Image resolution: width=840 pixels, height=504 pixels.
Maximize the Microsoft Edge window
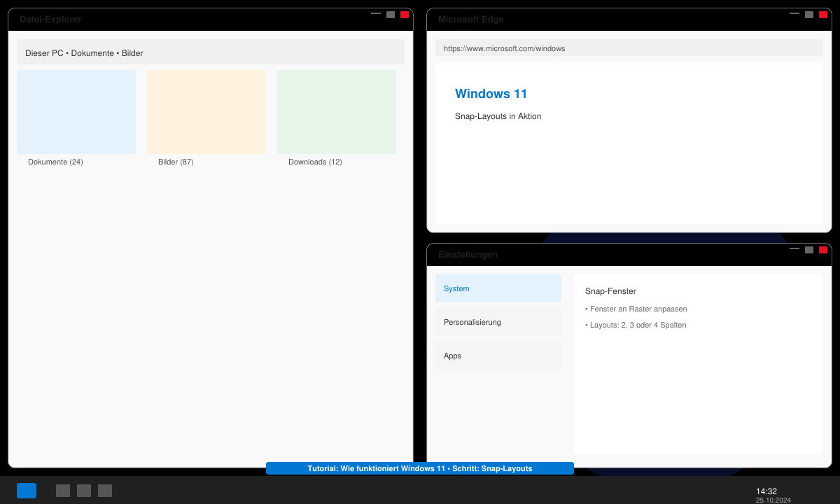(x=809, y=15)
